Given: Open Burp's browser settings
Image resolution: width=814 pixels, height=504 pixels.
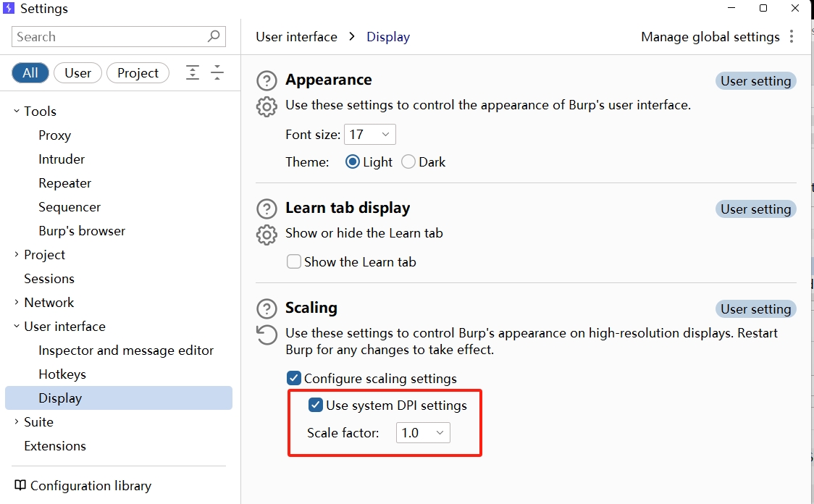Looking at the screenshot, I should click(x=82, y=231).
